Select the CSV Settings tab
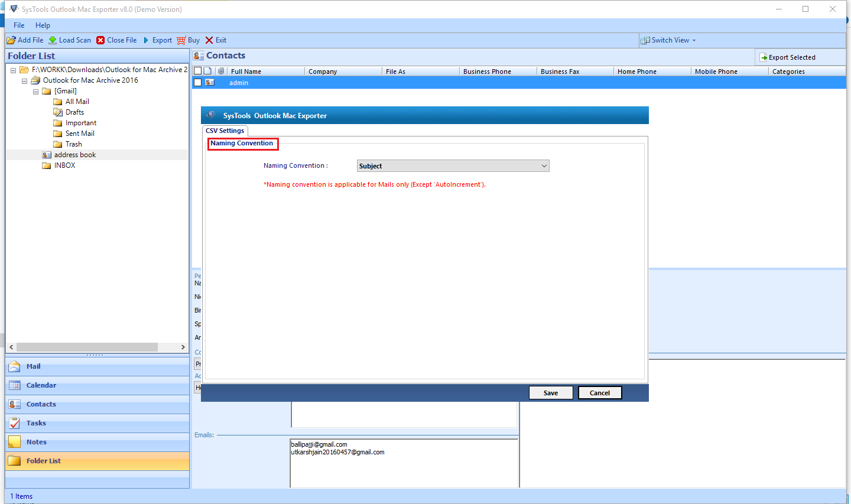Screen dimensions: 851x504 click(225, 131)
